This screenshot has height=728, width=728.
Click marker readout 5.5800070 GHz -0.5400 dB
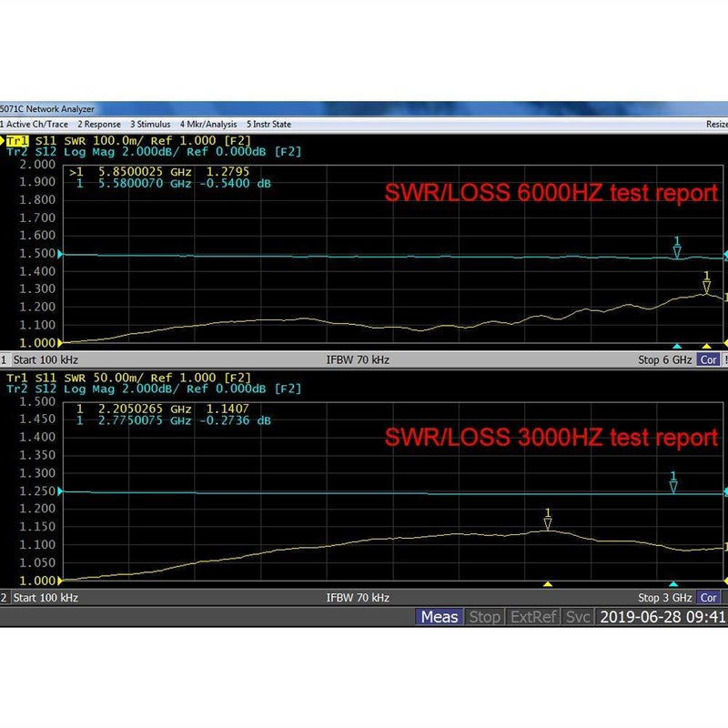[x=174, y=183]
